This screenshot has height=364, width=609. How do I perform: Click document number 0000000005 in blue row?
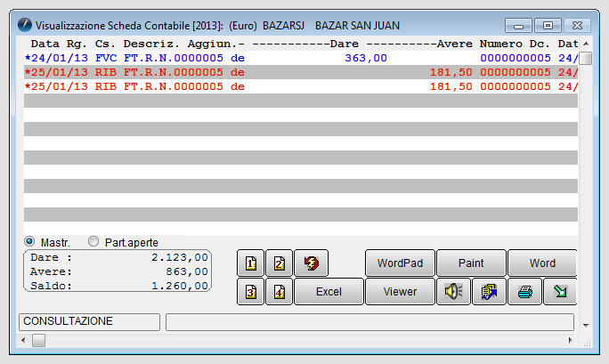(x=516, y=58)
